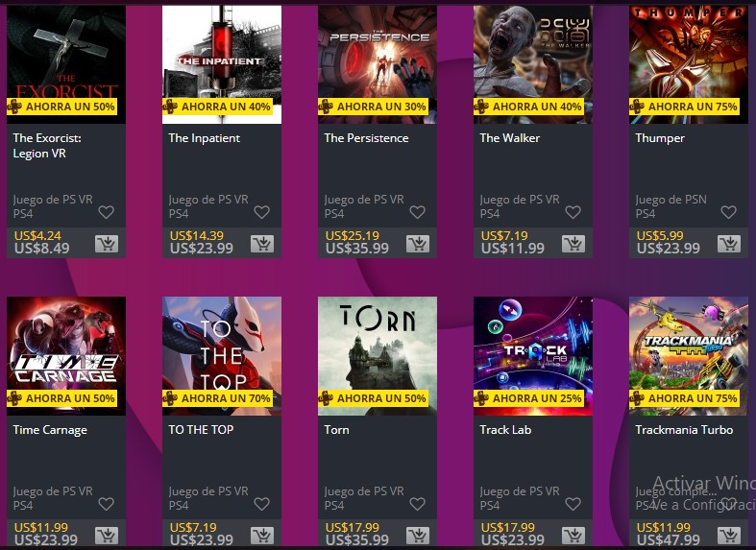Screen dimensions: 756x550
Task: Open The Persistence game title link
Action: pos(366,138)
